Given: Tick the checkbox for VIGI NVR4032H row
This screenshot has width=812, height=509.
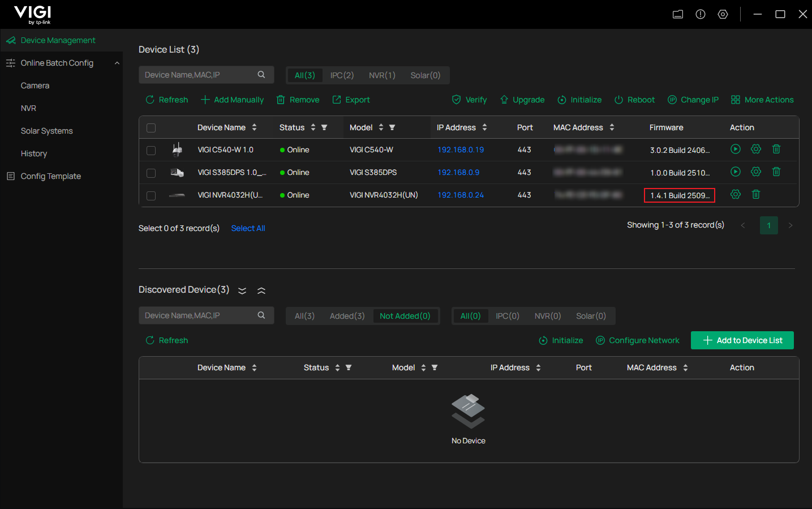Looking at the screenshot, I should coord(151,195).
